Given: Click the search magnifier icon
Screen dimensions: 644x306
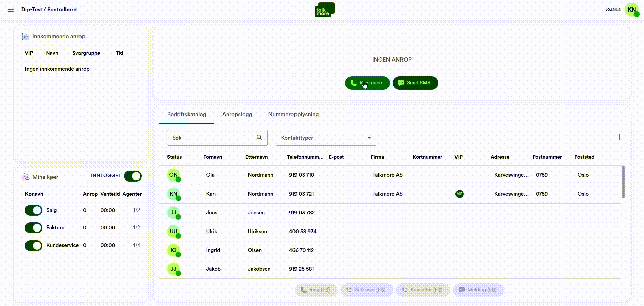Looking at the screenshot, I should pyautogui.click(x=259, y=138).
